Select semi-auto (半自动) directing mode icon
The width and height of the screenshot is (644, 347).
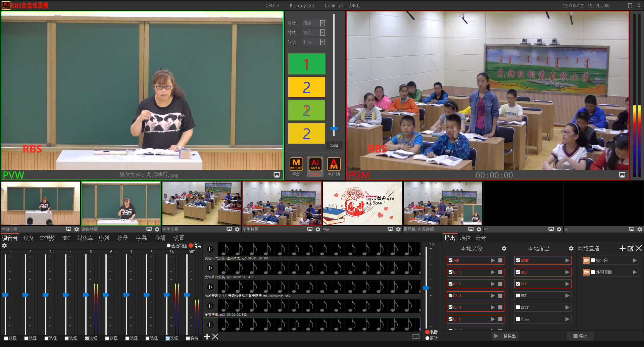pyautogui.click(x=334, y=164)
